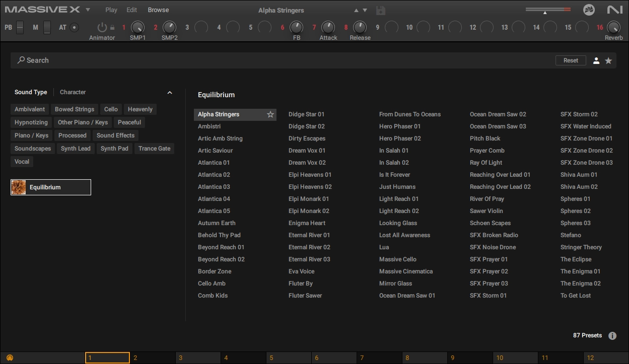Load the Comb Kids preset
Screen dimensions: 629x364
[x=213, y=296]
